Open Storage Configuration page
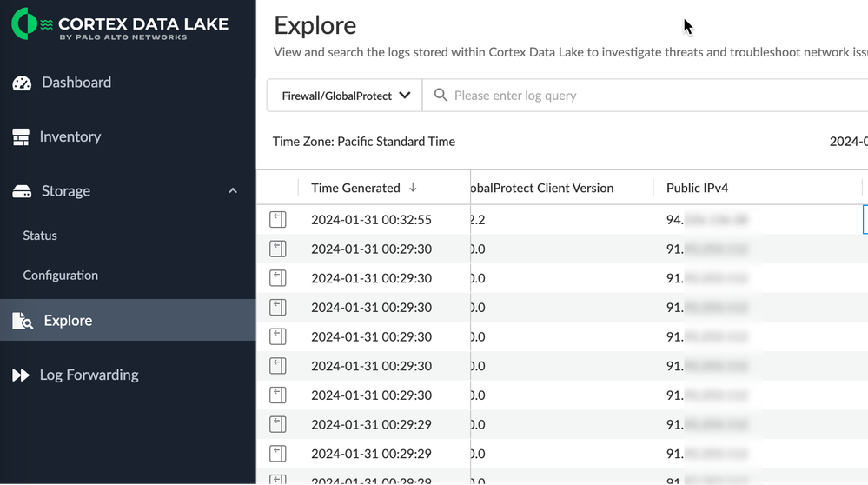Screen dimensions: 868x485 tap(60, 276)
